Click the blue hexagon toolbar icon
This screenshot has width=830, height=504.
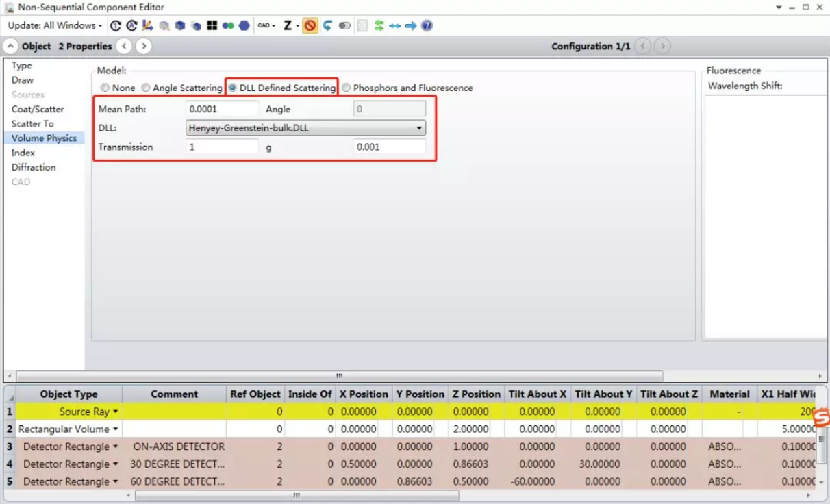point(244,26)
